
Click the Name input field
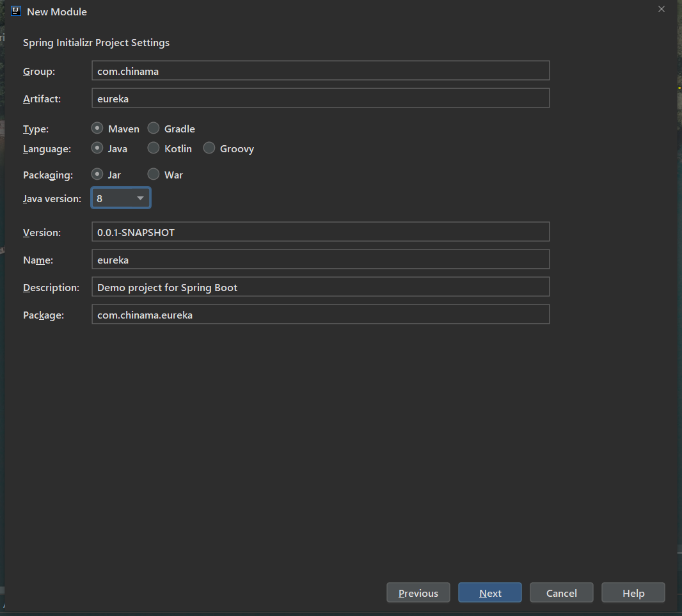(x=321, y=260)
